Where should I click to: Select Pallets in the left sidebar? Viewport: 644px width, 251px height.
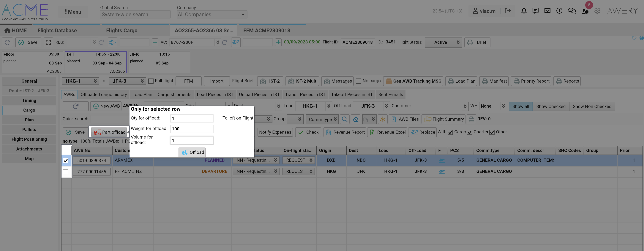point(29,130)
